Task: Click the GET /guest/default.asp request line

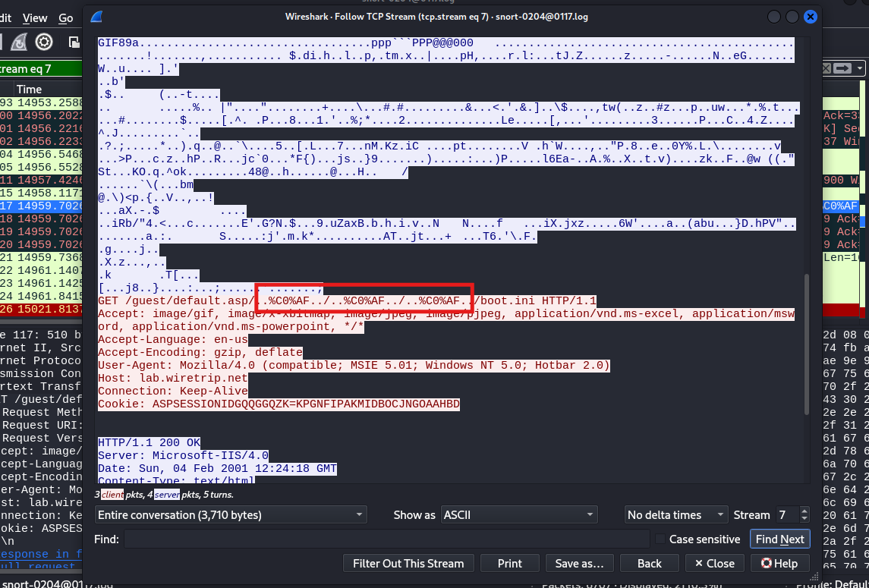Action: 347,301
